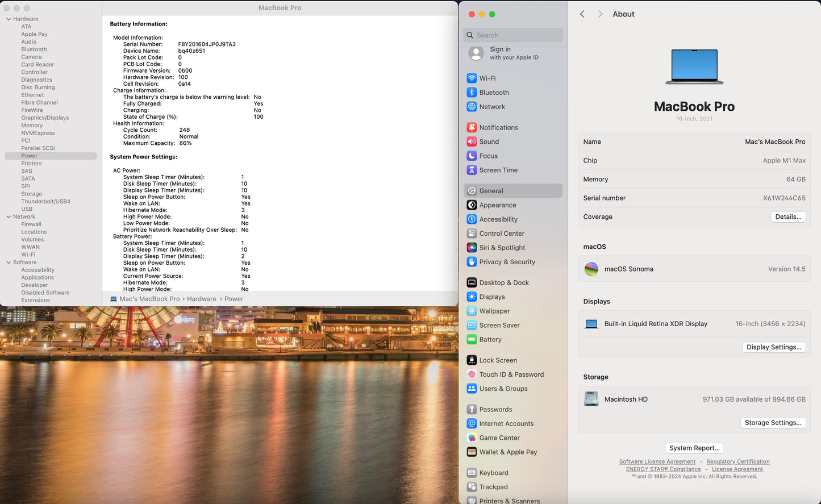Select USB in hardware list

coord(27,209)
